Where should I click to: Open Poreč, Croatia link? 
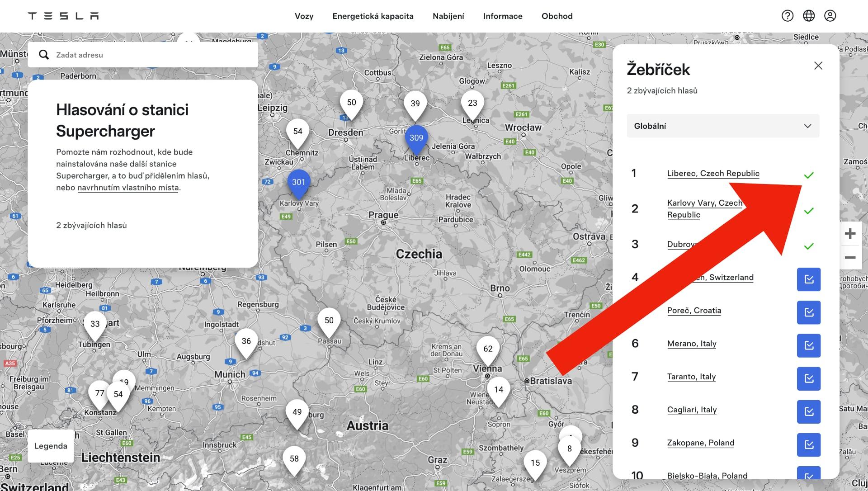(x=694, y=311)
